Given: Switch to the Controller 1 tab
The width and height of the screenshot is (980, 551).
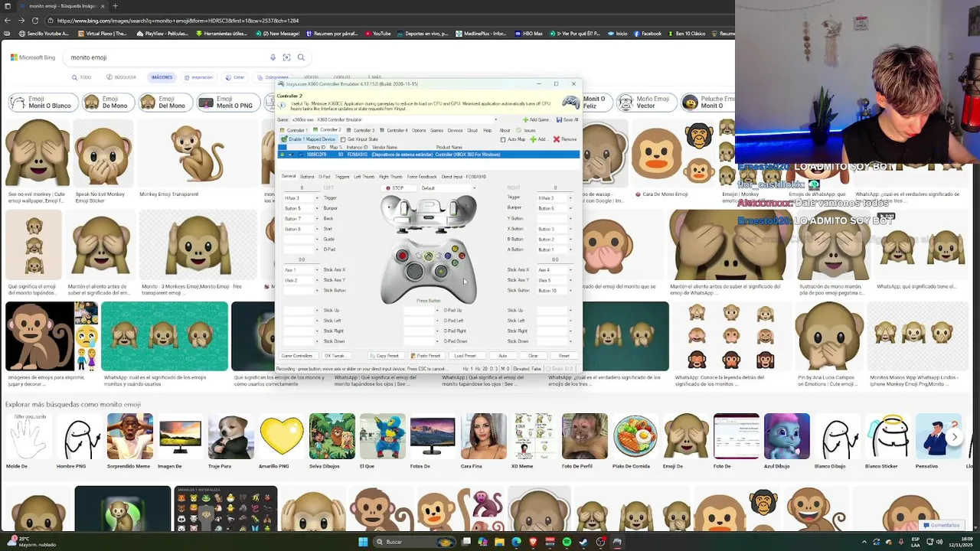Looking at the screenshot, I should coord(295,130).
